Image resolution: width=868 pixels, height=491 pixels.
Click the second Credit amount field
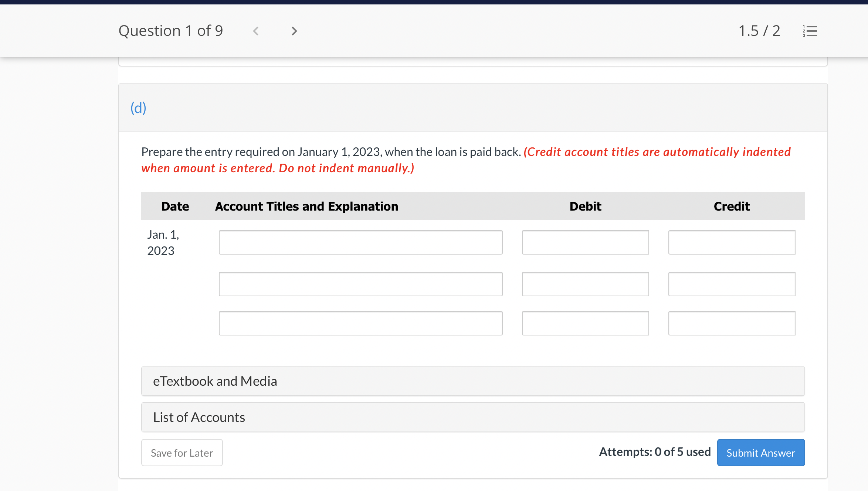732,284
